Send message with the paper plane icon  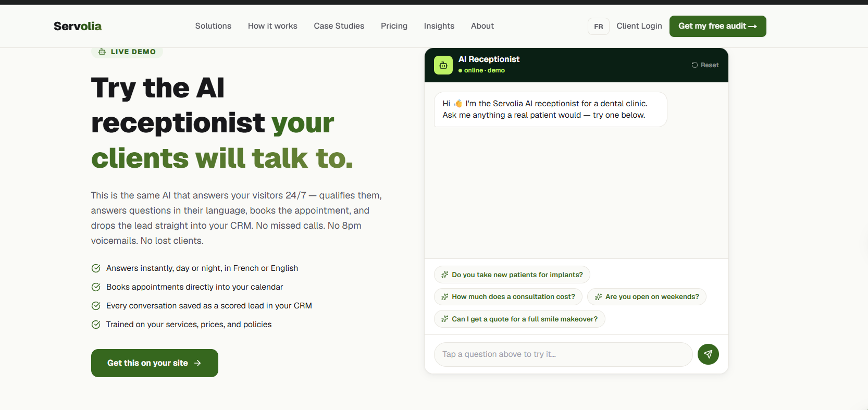pos(708,354)
